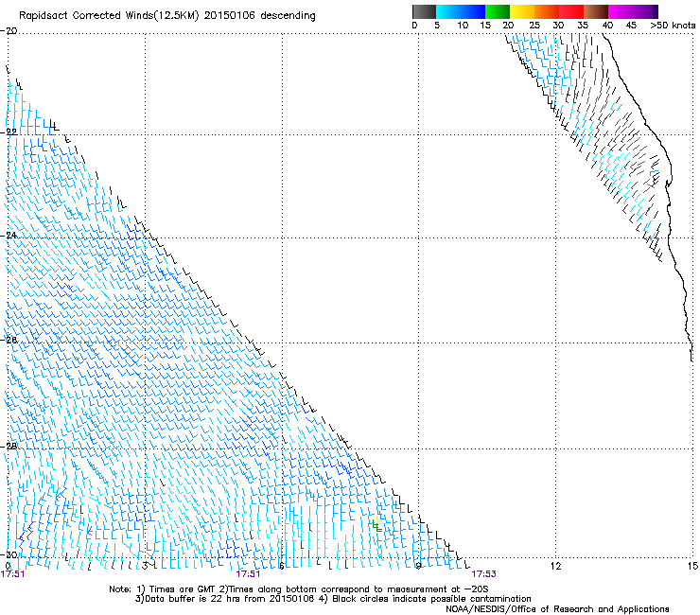Viewport: 700px width, 615px height.
Task: Click the legend tick label '45'
Action: click(631, 26)
